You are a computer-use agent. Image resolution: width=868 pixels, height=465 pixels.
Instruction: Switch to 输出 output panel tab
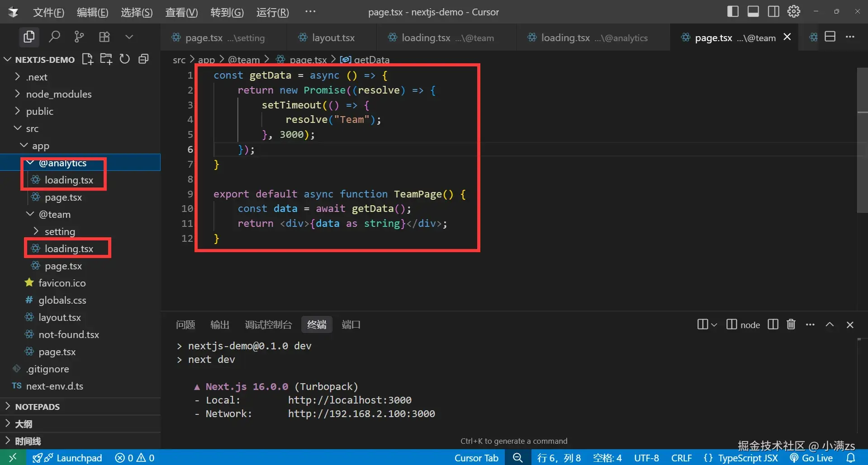pyautogui.click(x=220, y=325)
